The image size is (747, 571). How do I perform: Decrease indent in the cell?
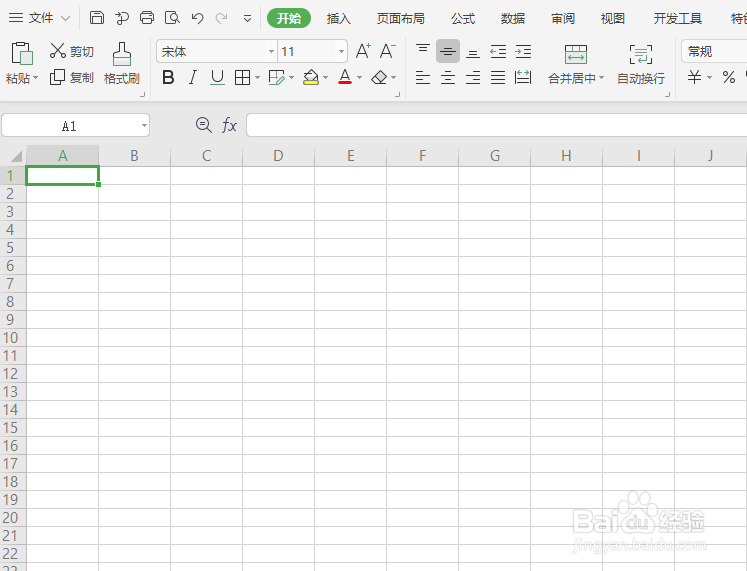pos(498,51)
